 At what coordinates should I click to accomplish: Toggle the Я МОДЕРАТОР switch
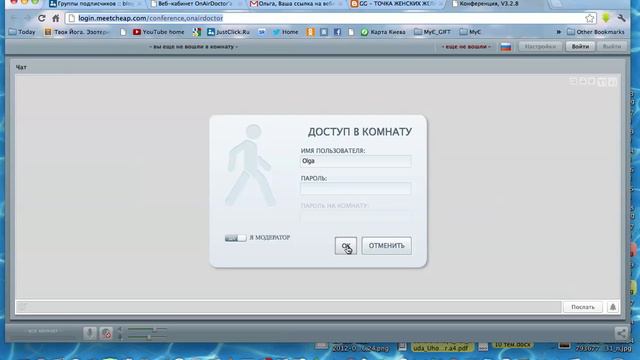coord(236,238)
